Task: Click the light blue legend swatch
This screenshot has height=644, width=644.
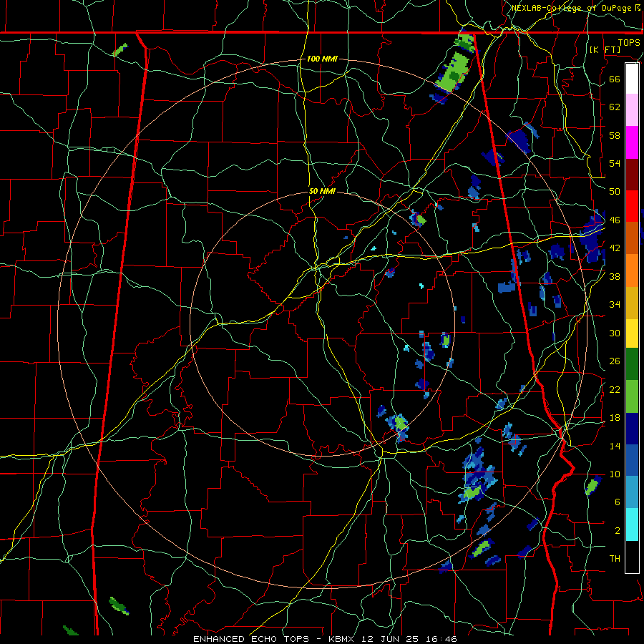Action: point(632,492)
